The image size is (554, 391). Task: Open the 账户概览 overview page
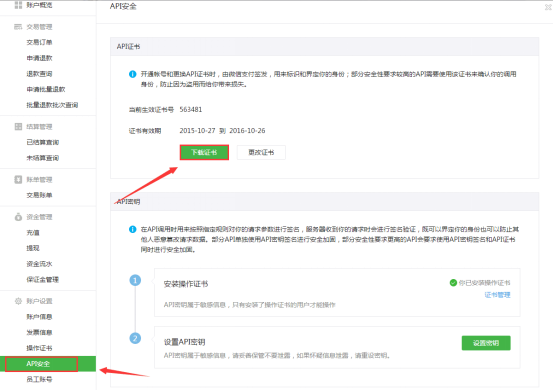click(39, 5)
